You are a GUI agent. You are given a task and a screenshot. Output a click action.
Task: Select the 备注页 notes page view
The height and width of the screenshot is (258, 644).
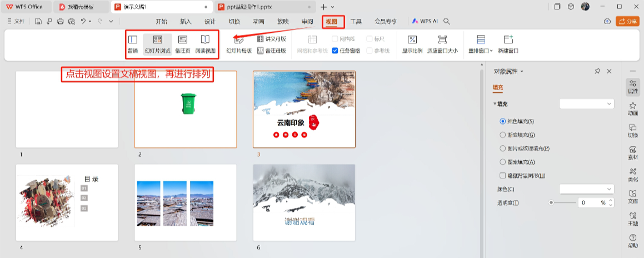click(182, 44)
